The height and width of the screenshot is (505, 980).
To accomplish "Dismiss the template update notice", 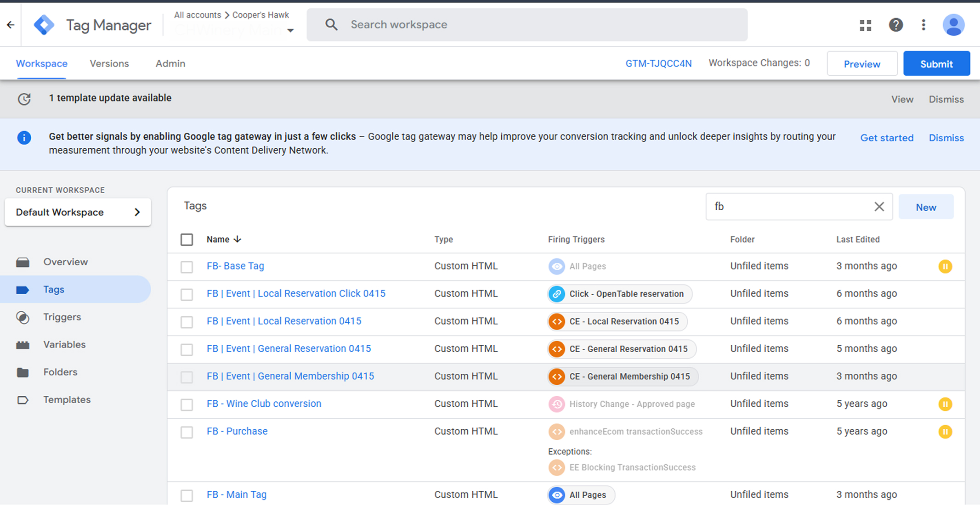I will [946, 99].
